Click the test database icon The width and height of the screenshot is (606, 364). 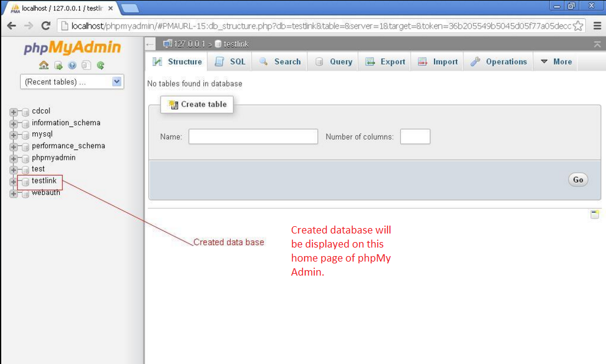point(26,170)
